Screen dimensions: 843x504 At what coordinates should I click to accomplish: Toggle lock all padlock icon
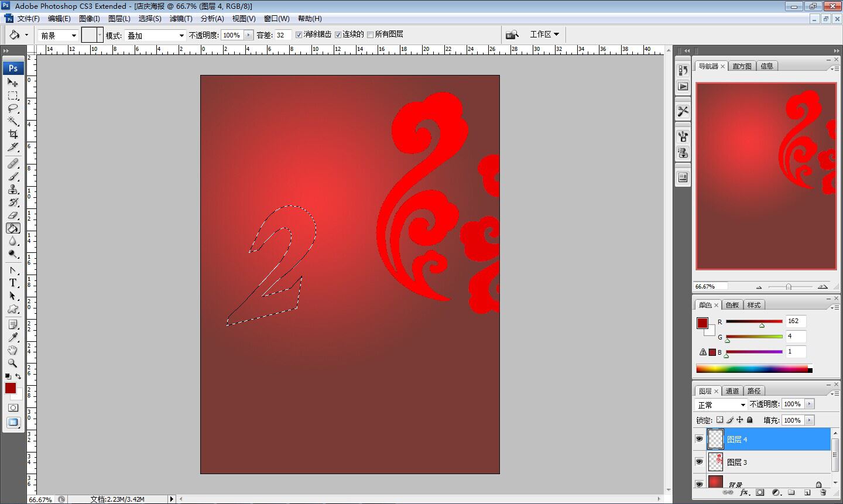749,420
